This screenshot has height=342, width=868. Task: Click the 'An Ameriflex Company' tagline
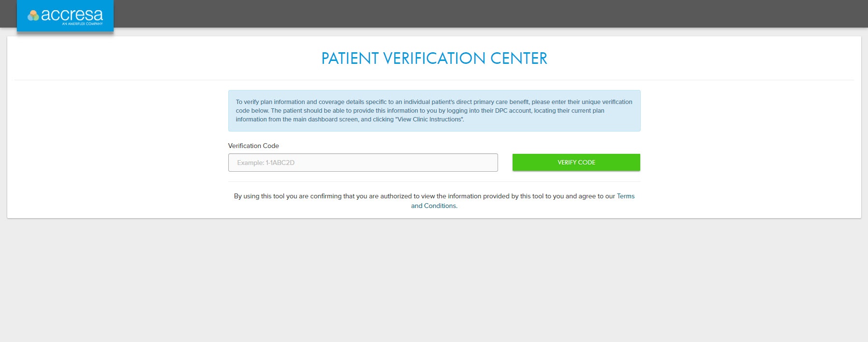[82, 24]
